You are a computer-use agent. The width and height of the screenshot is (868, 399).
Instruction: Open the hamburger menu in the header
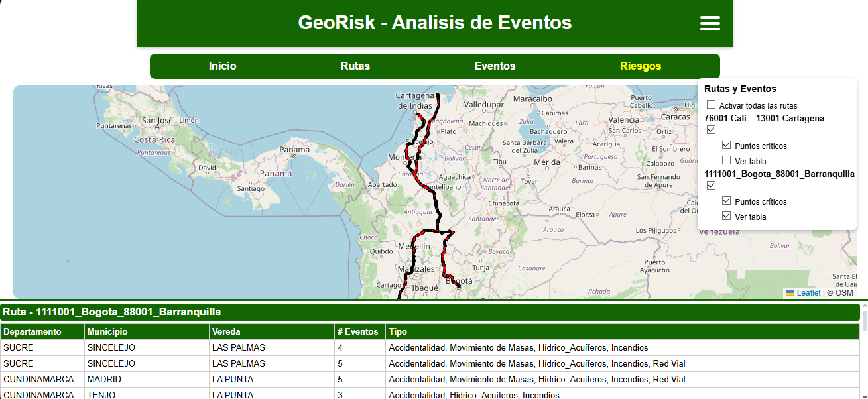coord(710,23)
